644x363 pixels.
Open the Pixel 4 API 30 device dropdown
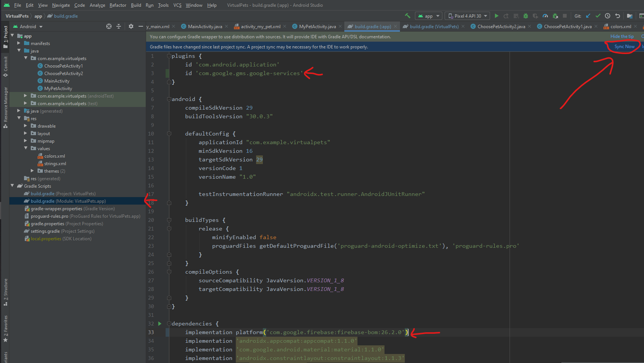(468, 16)
